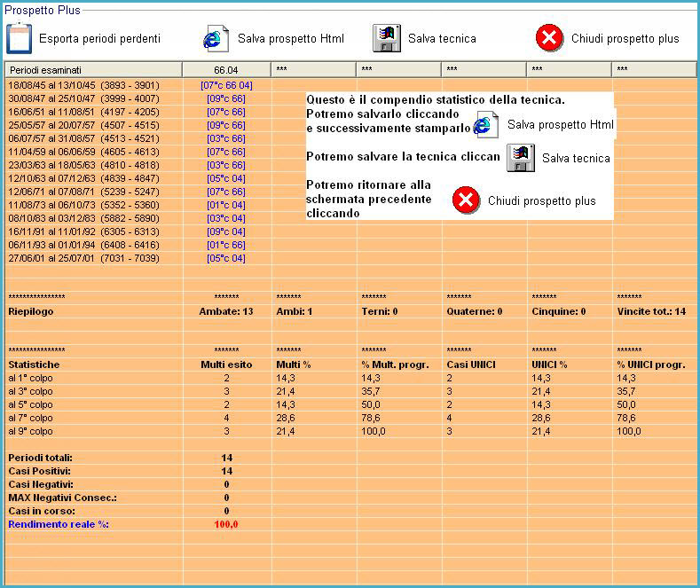This screenshot has height=588, width=700.
Task: Click the al 1° colpo row label
Action: coord(30,378)
